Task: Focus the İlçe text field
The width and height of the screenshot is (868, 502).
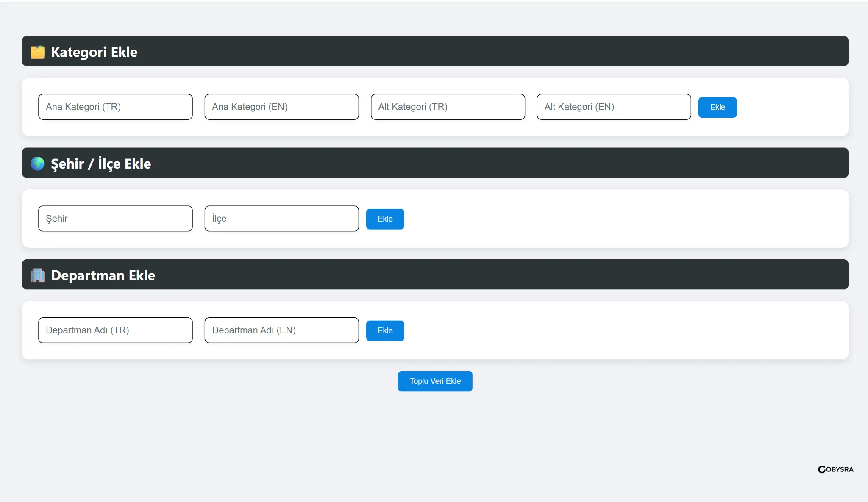Action: (281, 219)
